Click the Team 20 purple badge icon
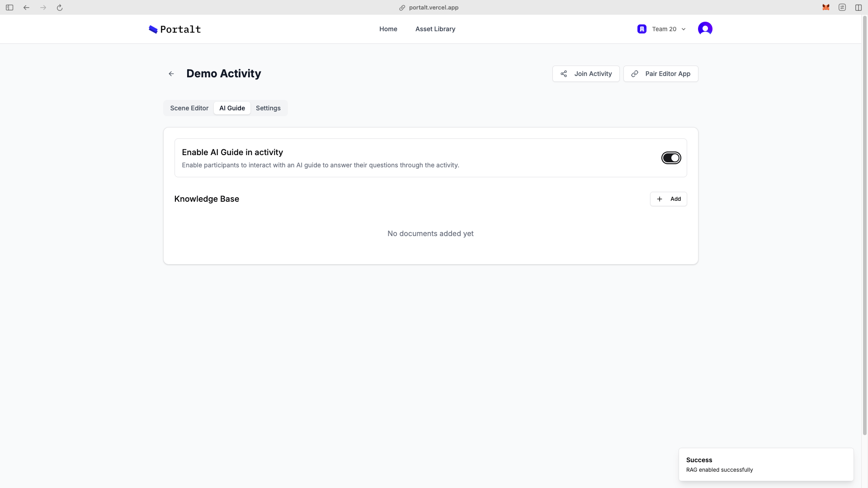 (x=642, y=29)
